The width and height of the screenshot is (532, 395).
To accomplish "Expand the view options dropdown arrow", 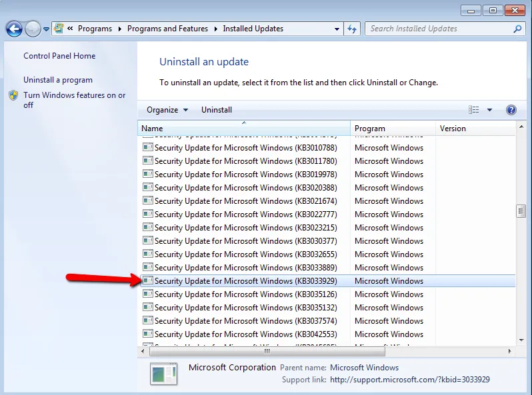I will click(x=489, y=110).
